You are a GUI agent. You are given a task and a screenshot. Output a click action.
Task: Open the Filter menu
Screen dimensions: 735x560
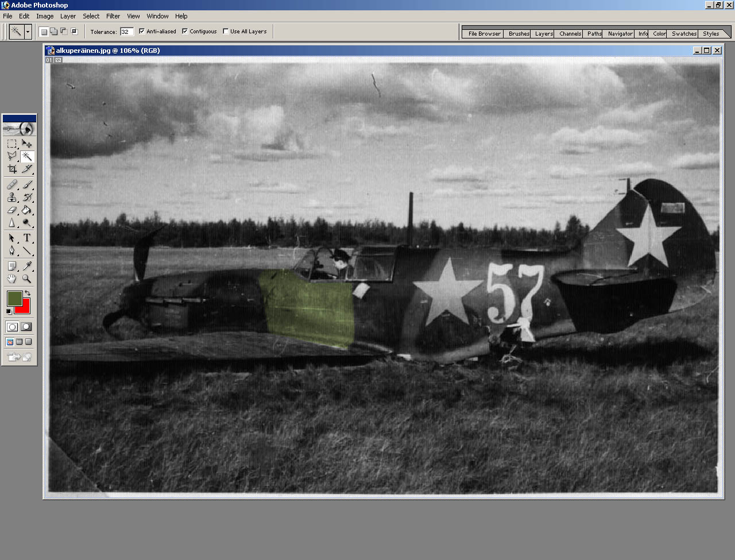point(113,16)
